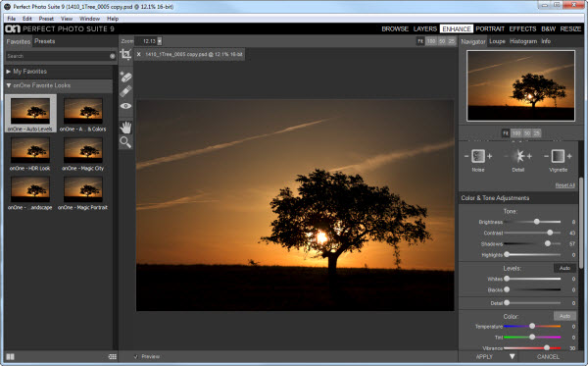Viewport: 588px width, 366px height.
Task: Open the Apply options dropdown arrow
Action: (x=512, y=356)
